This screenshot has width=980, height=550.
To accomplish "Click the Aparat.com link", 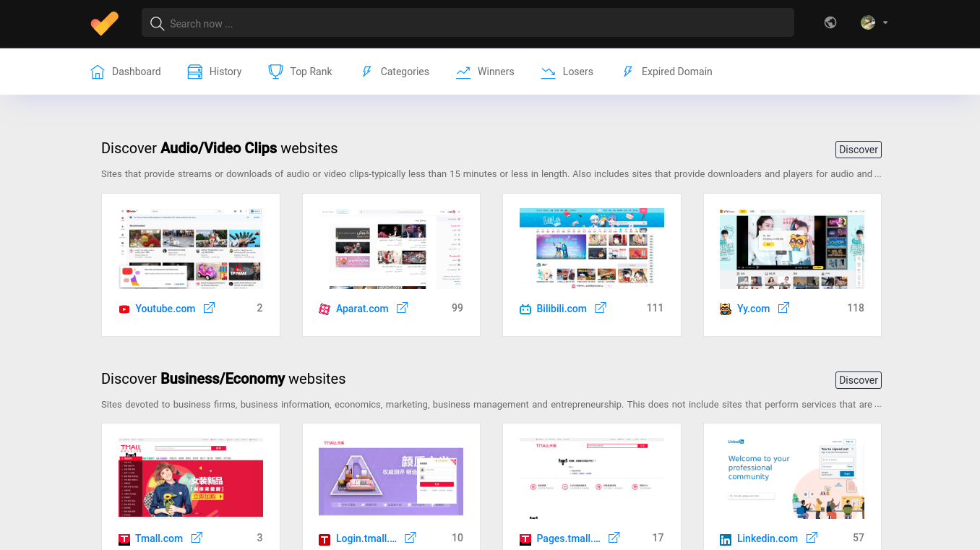I will tap(362, 309).
